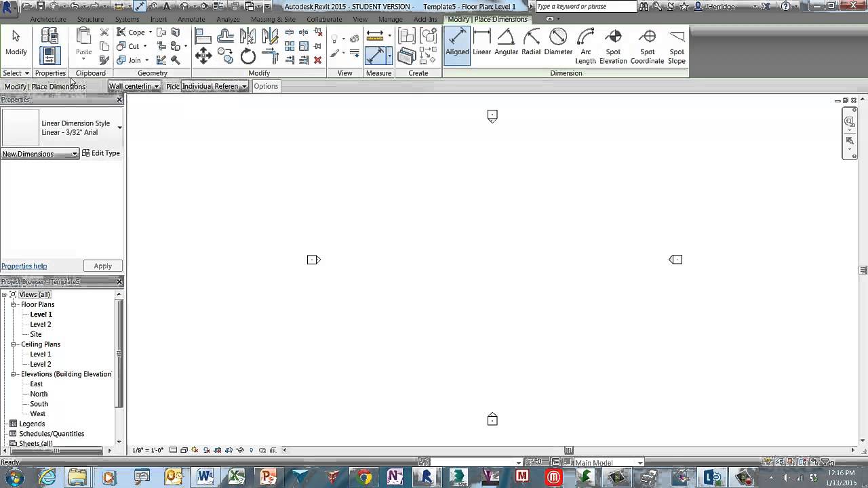This screenshot has height=488, width=868.
Task: Click the Trim/Extend to Corner tool
Action: tap(270, 56)
